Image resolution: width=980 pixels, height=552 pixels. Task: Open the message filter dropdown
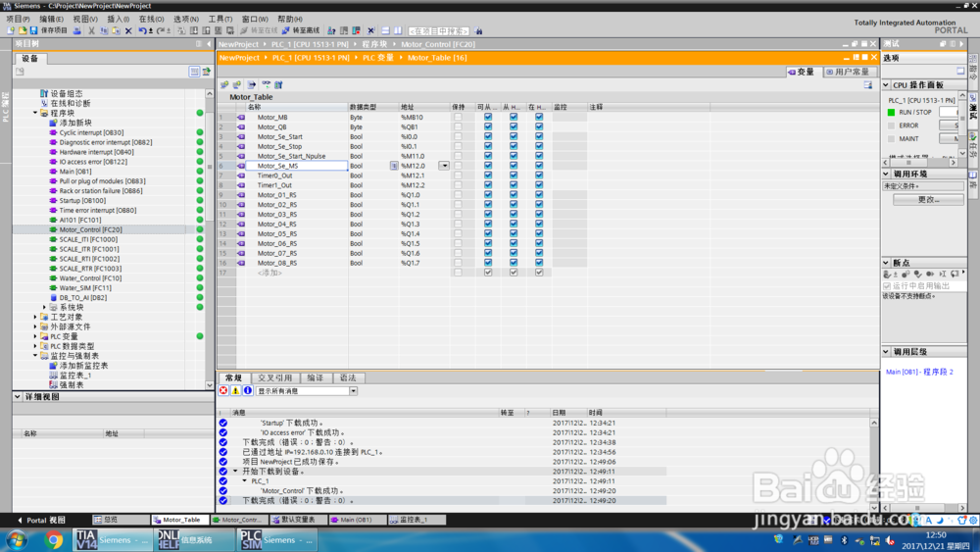(353, 390)
